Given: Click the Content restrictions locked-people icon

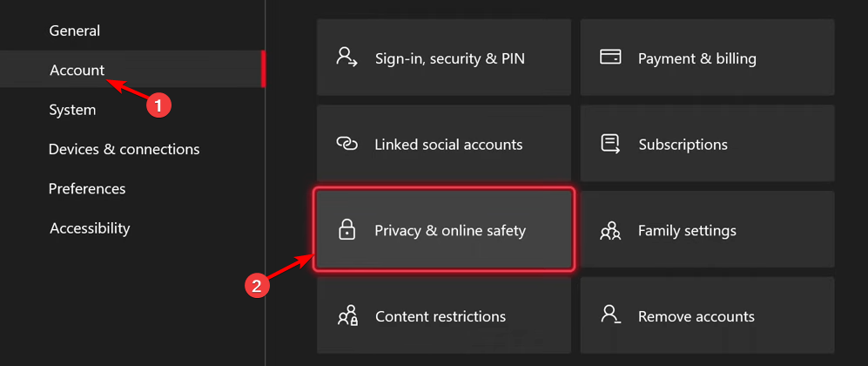Looking at the screenshot, I should point(347,315).
